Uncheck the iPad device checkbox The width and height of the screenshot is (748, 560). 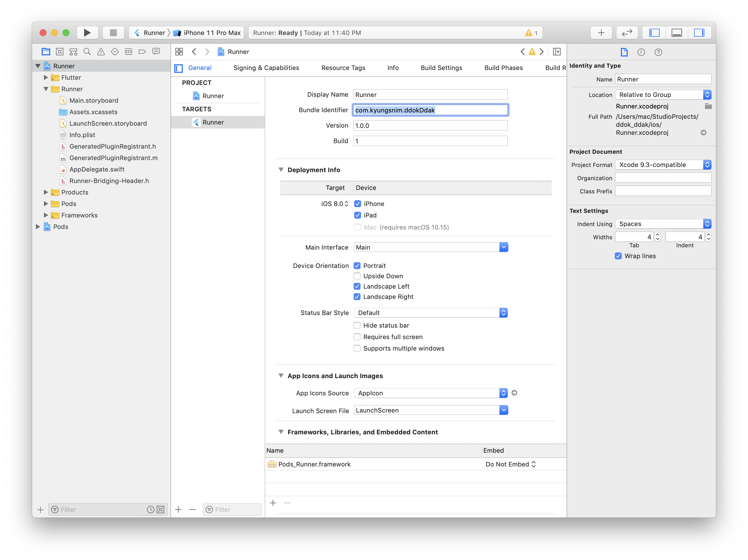click(357, 215)
